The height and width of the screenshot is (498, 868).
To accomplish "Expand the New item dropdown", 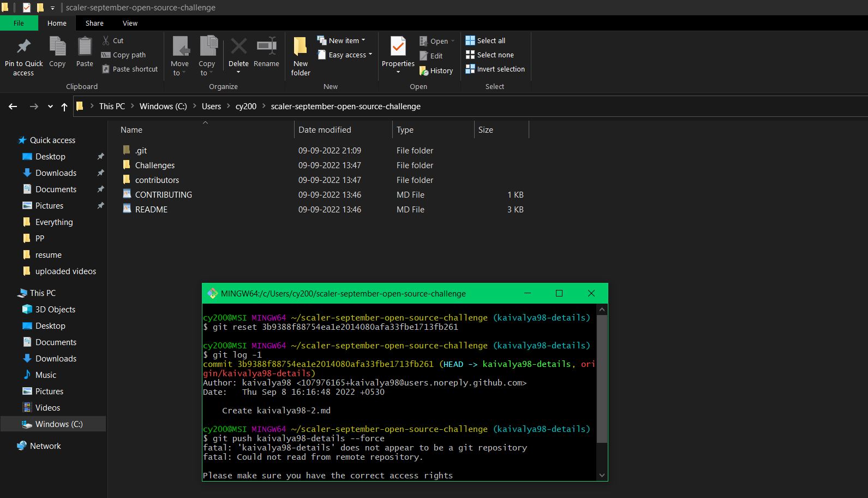I will (342, 40).
